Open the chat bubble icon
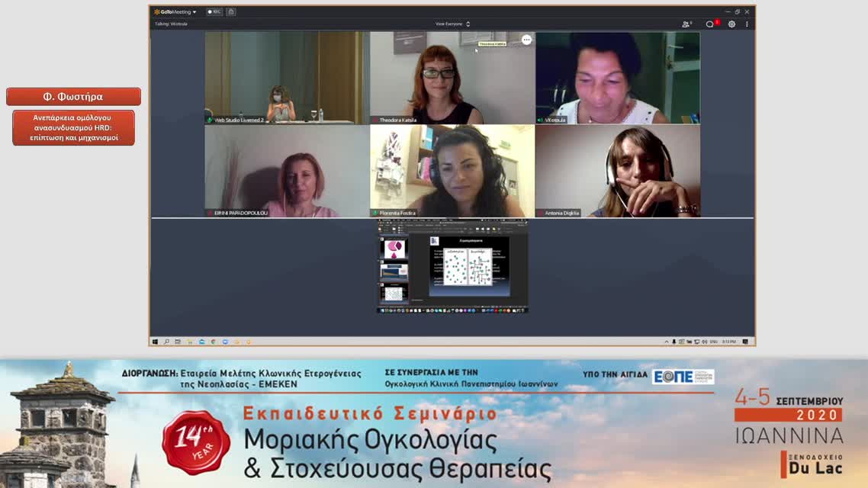Viewport: 868px width, 488px height. coord(710,24)
